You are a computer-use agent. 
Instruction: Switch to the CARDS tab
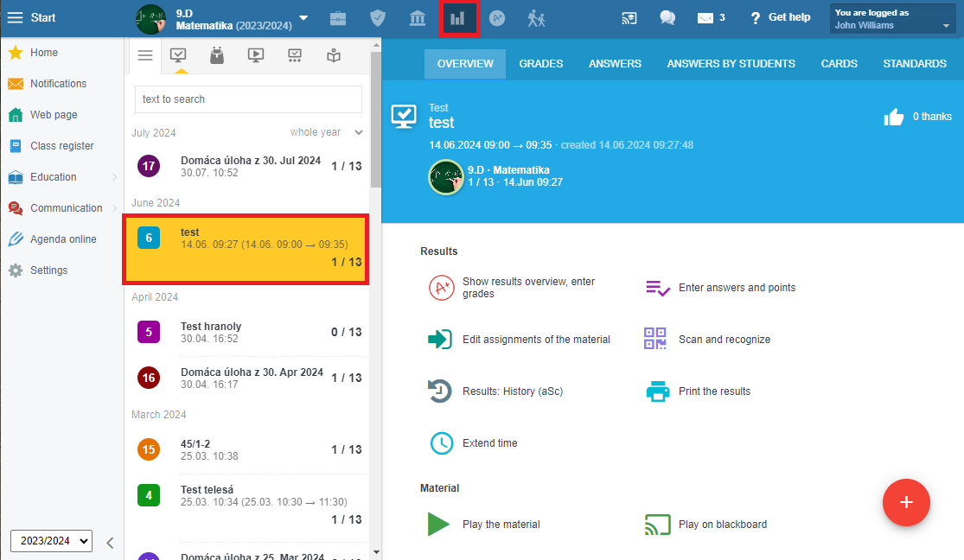(x=840, y=64)
